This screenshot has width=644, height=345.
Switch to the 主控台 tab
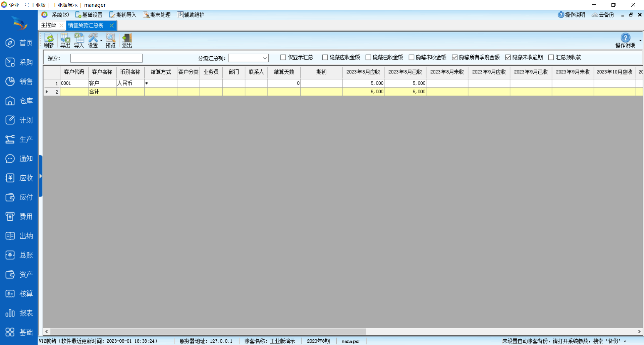49,25
